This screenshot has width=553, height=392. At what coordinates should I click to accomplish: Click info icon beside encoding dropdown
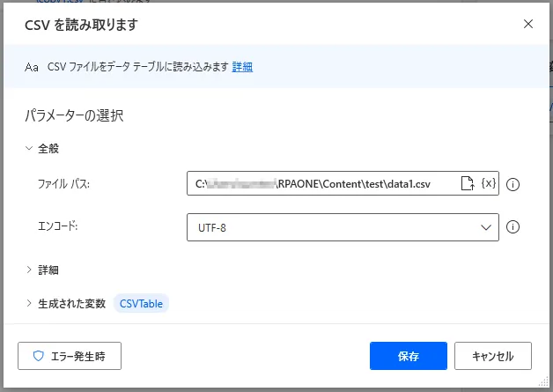514,227
